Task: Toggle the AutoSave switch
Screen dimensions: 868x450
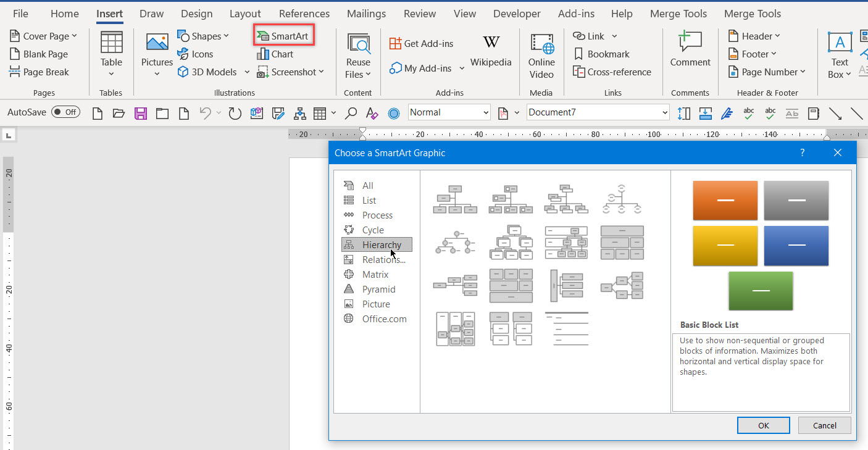Action: (65, 112)
